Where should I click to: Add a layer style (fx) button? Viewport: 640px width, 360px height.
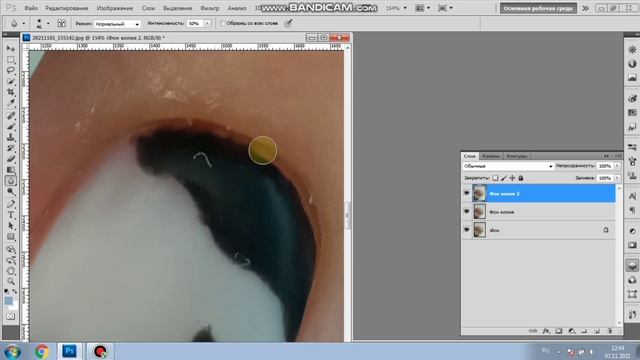pyautogui.click(x=546, y=331)
